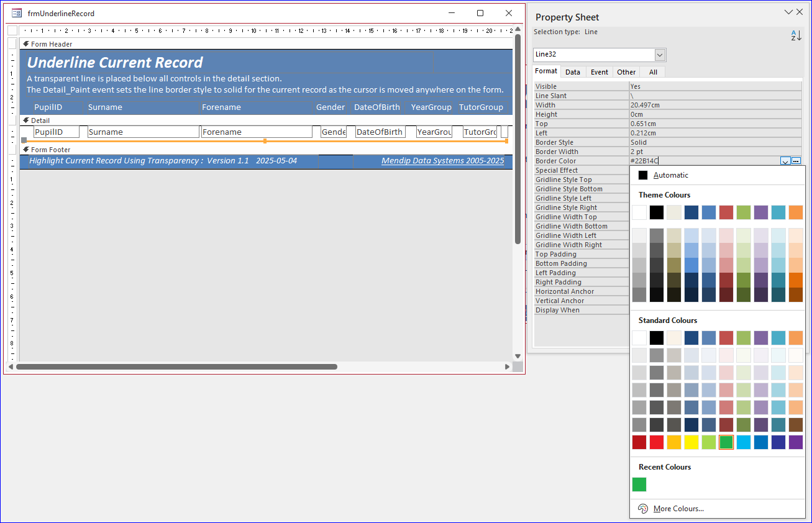Select the DateOfBirth label in Form Header
The height and width of the screenshot is (523, 812).
tap(377, 107)
